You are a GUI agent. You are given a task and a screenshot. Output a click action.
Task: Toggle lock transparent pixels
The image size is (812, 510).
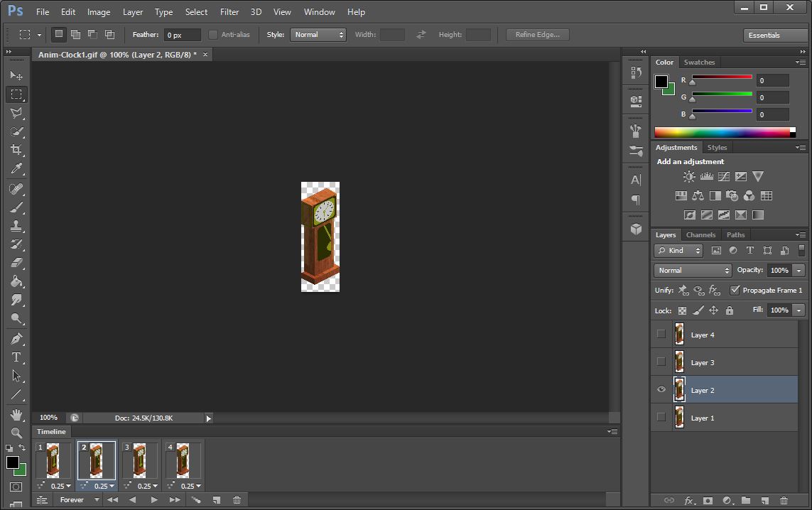tap(682, 310)
